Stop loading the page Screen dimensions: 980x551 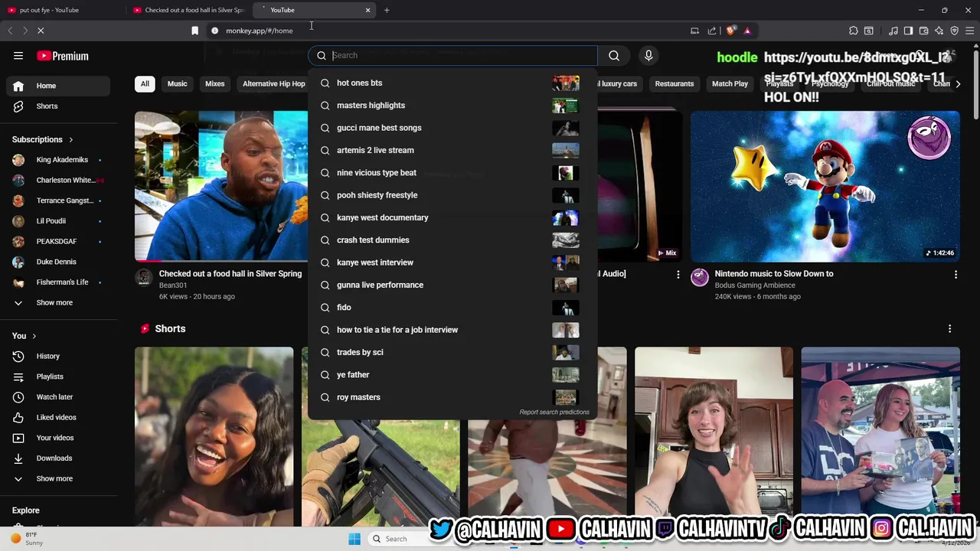pyautogui.click(x=41, y=31)
